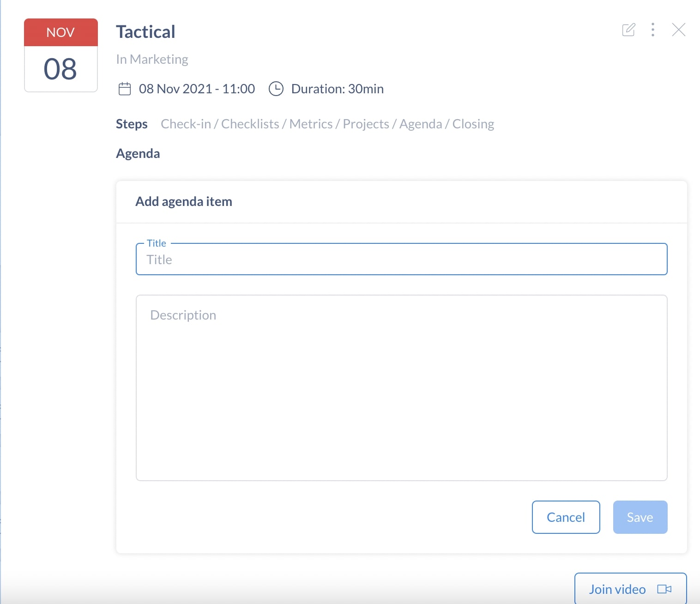Close the Tactical meeting panel
700x604 pixels.
679,30
